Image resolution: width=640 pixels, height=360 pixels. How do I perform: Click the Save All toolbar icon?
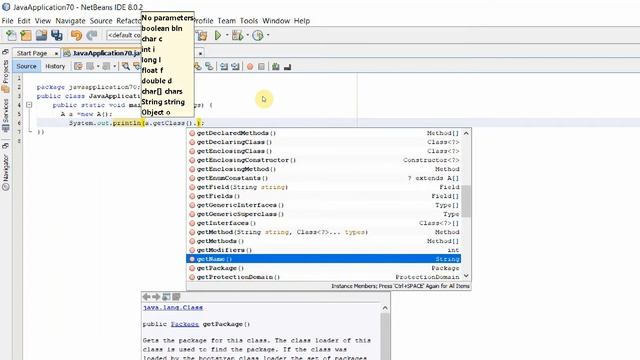[x=57, y=36]
